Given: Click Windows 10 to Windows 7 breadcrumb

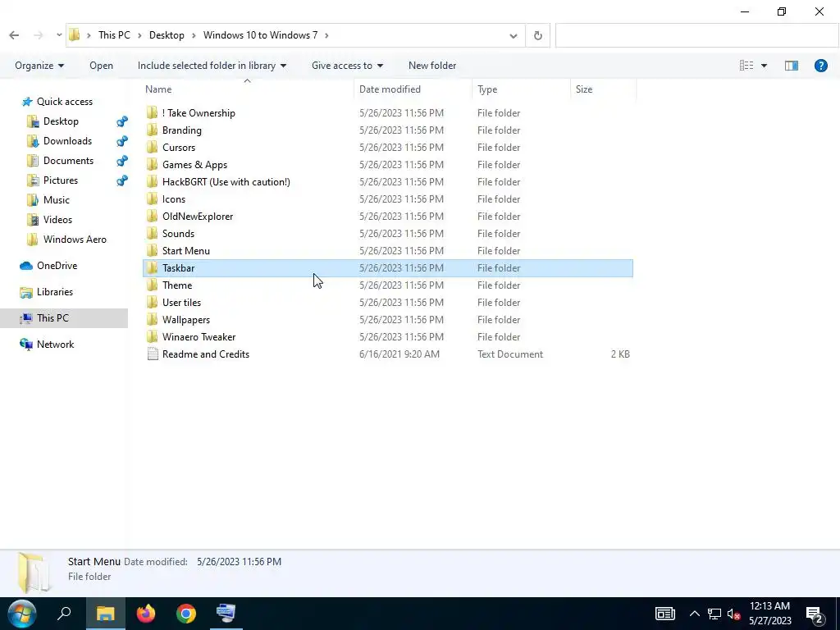Looking at the screenshot, I should click(x=260, y=35).
